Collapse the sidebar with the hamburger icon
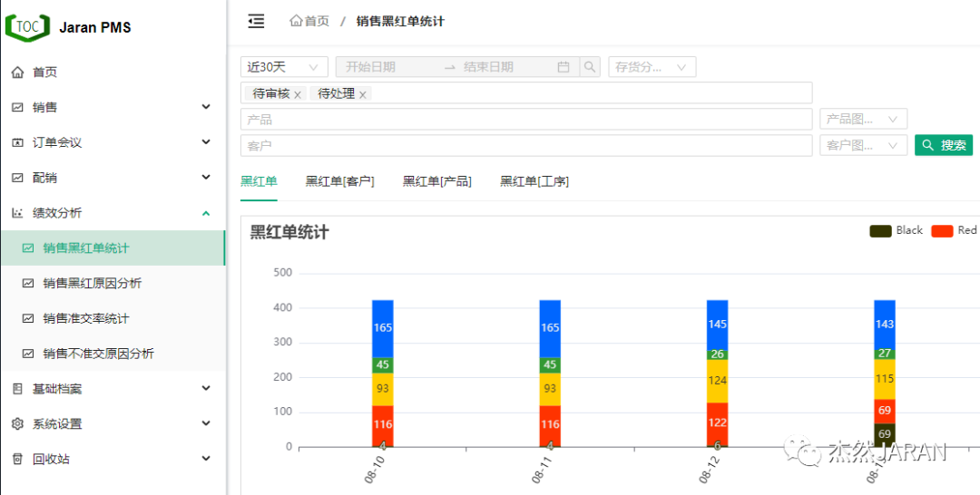980x495 pixels. 256,21
